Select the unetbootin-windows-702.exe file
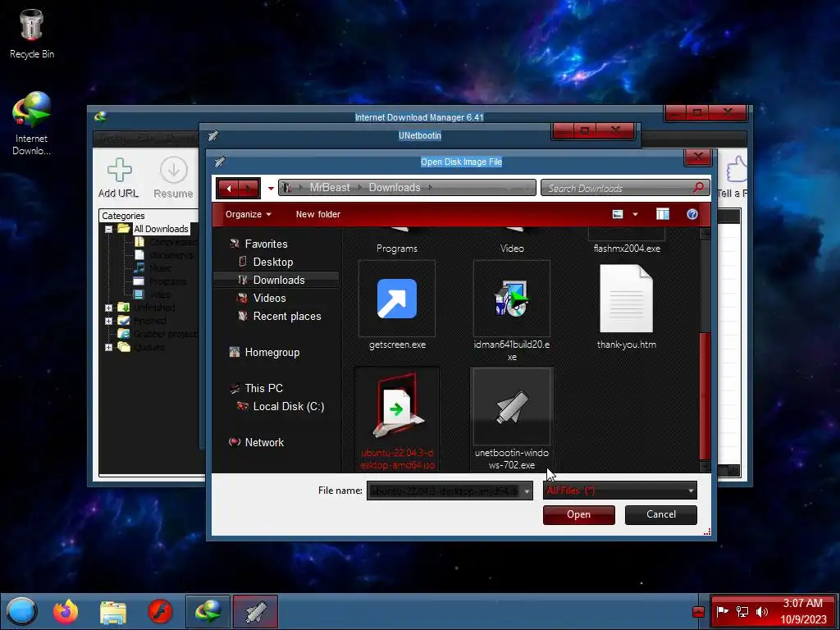The width and height of the screenshot is (840, 630). point(512,419)
